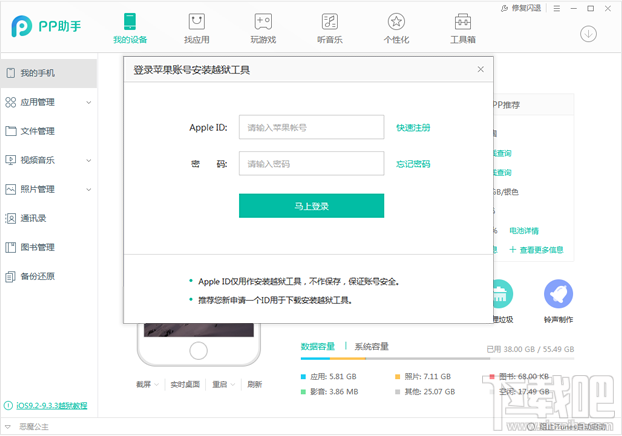Image resolution: width=622 pixels, height=436 pixels.
Task: Click the 我的手机 phone icon
Action: click(11, 73)
